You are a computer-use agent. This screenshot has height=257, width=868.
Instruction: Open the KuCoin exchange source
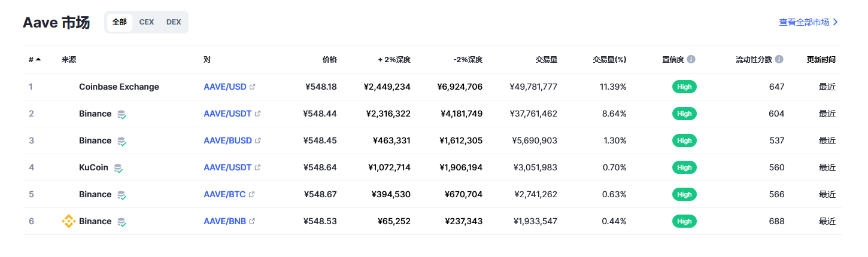click(x=93, y=167)
